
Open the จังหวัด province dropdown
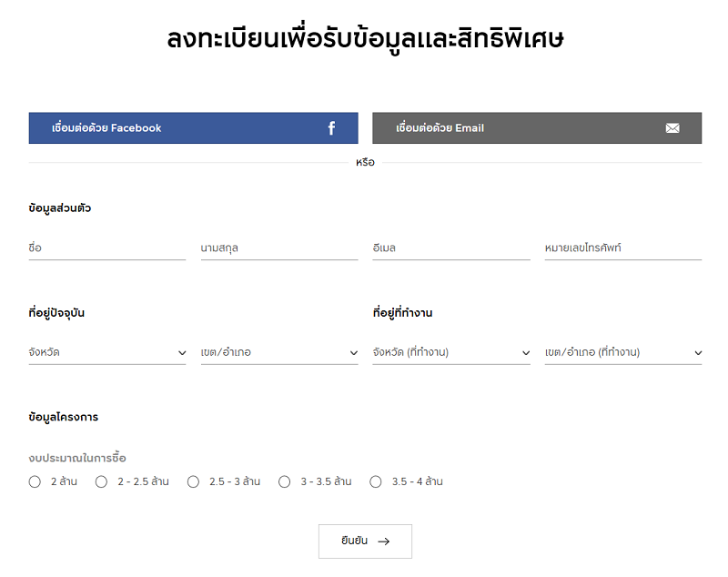107,353
